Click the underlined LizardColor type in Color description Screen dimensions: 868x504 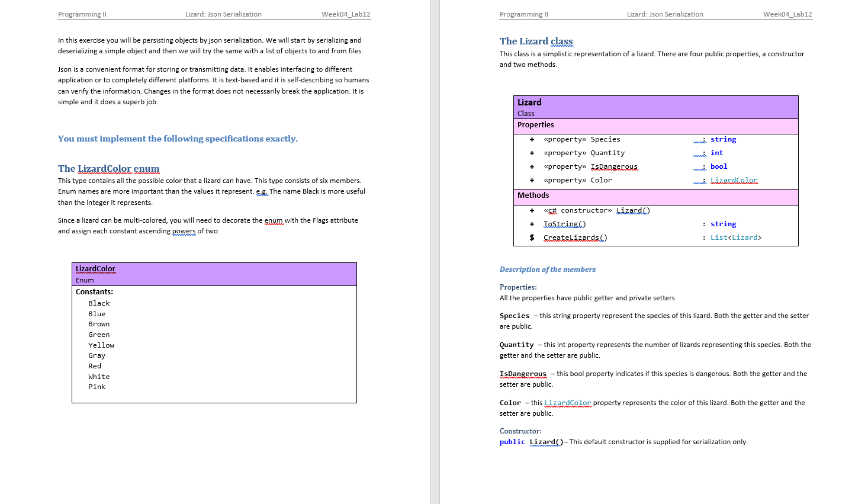click(567, 402)
